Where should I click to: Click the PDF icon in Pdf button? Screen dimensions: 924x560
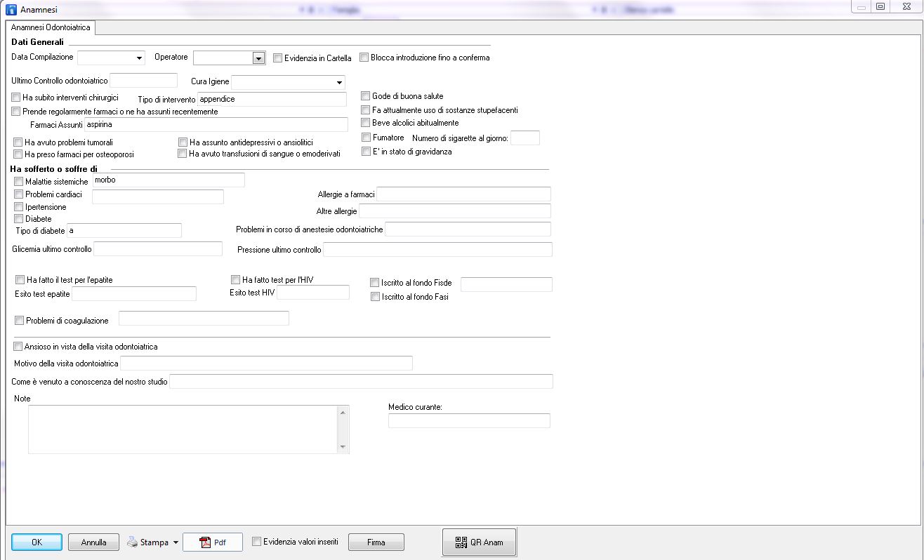[x=206, y=542]
